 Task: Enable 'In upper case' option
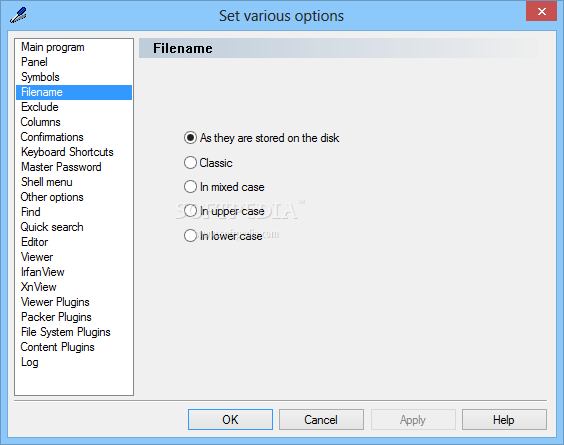pyautogui.click(x=224, y=211)
